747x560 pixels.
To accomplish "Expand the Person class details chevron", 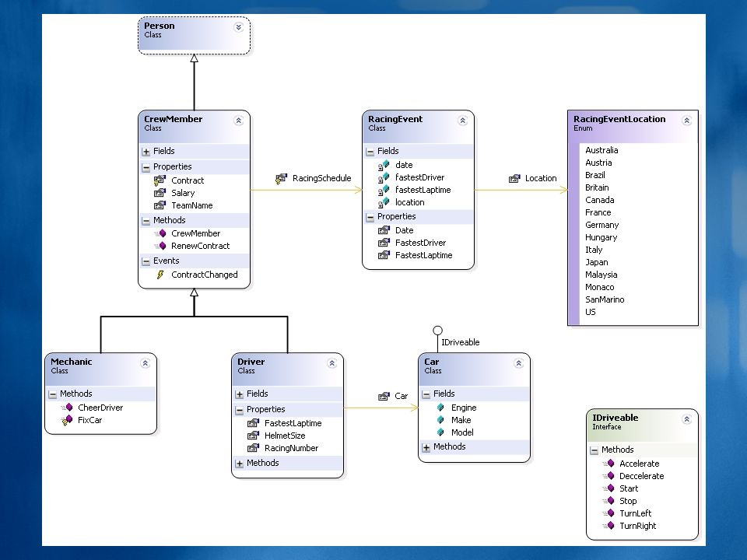I will coord(238,27).
